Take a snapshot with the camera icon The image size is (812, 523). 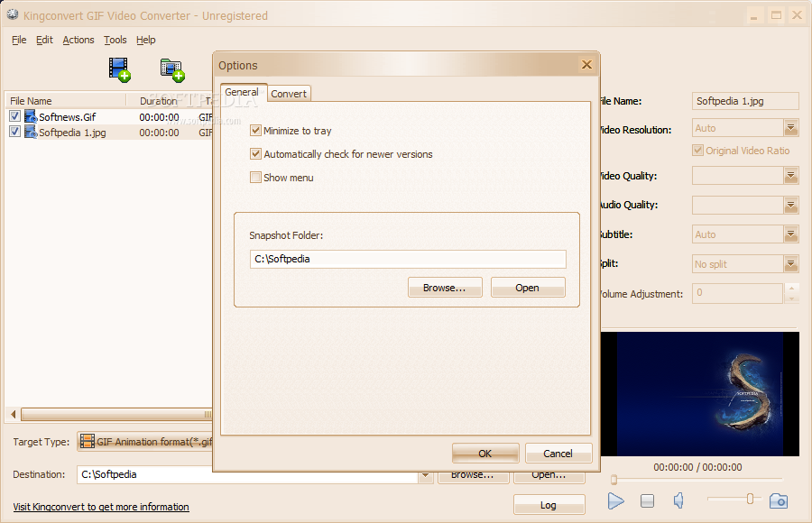click(x=779, y=500)
